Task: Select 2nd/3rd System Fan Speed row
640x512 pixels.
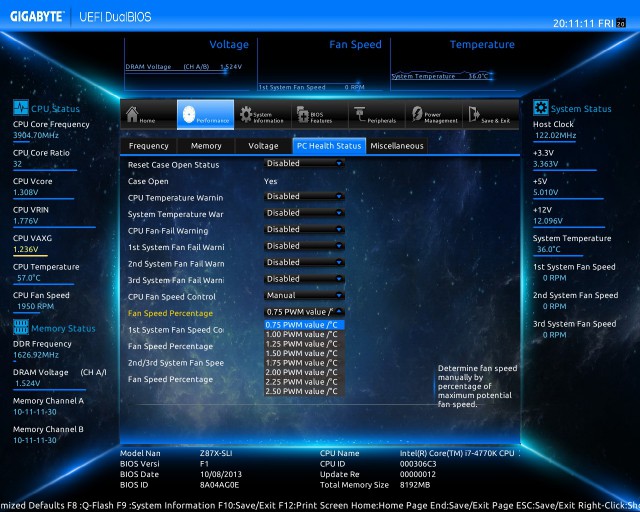Action: coord(176,363)
